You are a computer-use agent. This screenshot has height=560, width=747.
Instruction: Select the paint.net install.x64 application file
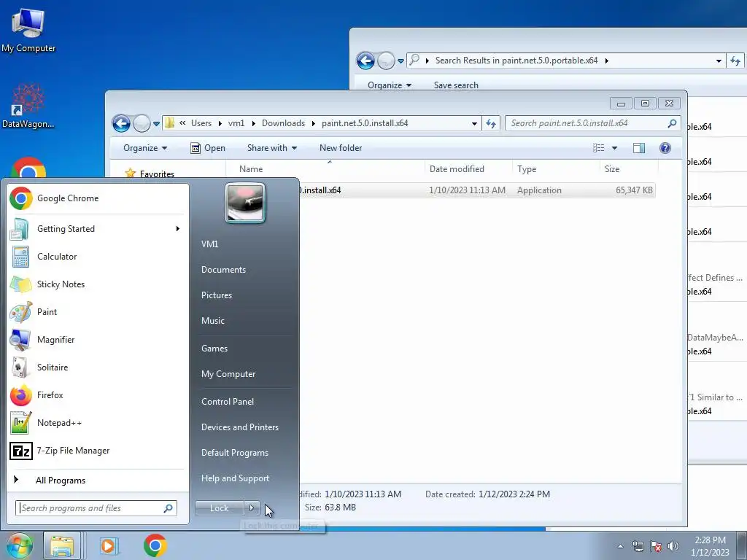pyautogui.click(x=477, y=190)
